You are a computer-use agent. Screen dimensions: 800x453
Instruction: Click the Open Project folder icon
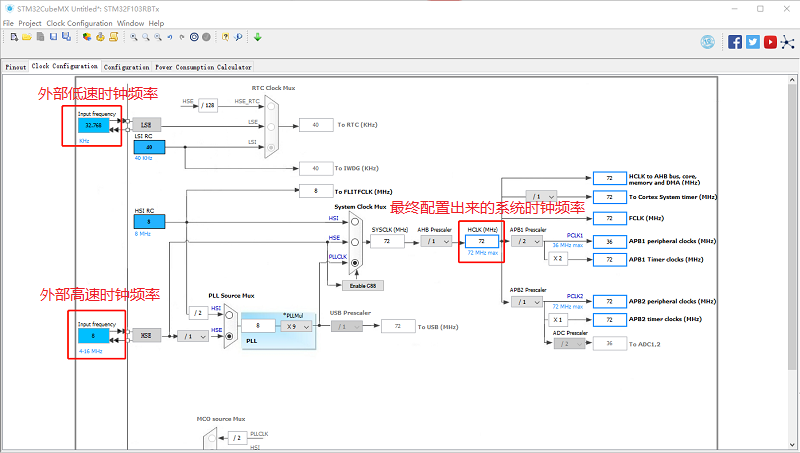(x=27, y=38)
